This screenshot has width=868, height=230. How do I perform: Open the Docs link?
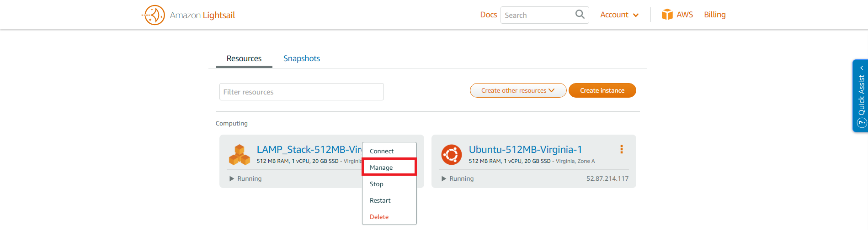(488, 15)
